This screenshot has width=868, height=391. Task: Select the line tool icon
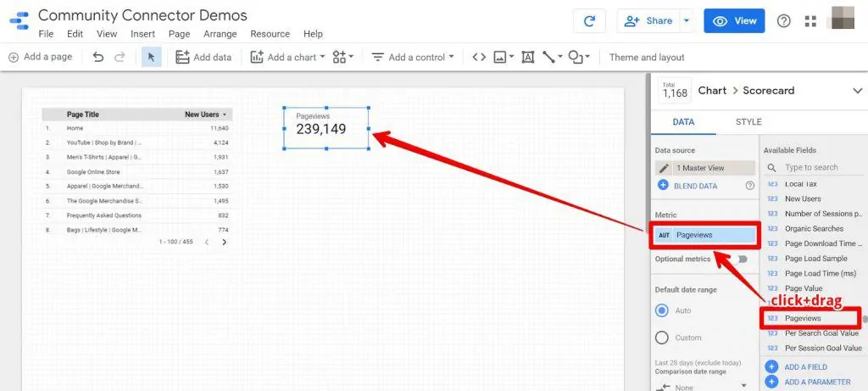point(548,57)
